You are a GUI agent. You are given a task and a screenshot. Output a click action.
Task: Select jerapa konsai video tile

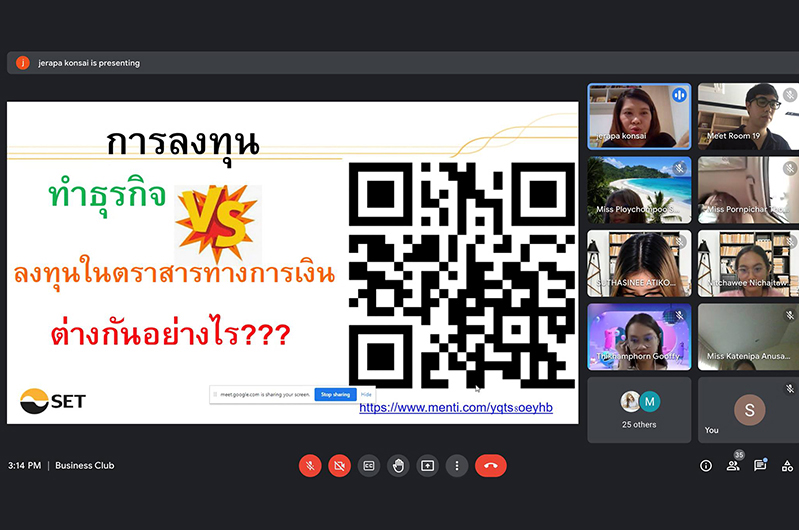pos(639,117)
